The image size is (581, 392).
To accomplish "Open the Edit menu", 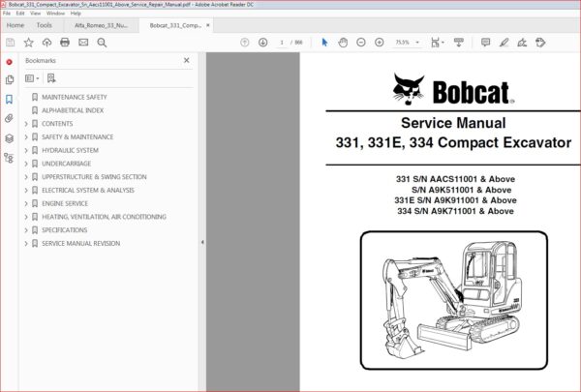I will click(20, 14).
